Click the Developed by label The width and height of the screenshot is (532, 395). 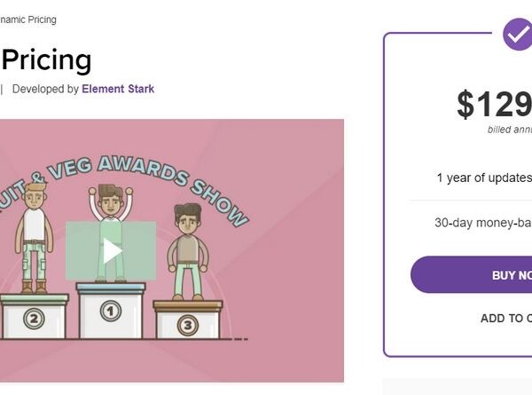[45, 89]
